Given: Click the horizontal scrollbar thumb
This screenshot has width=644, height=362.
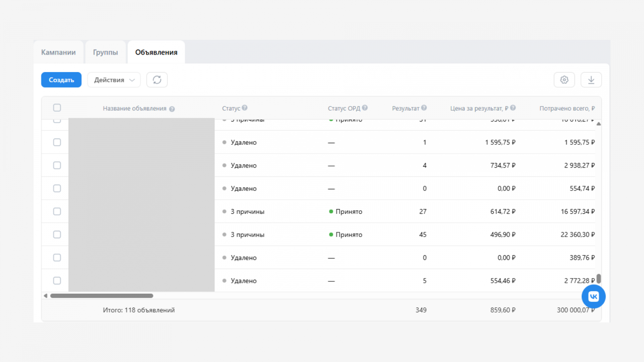Looking at the screenshot, I should 101,296.
